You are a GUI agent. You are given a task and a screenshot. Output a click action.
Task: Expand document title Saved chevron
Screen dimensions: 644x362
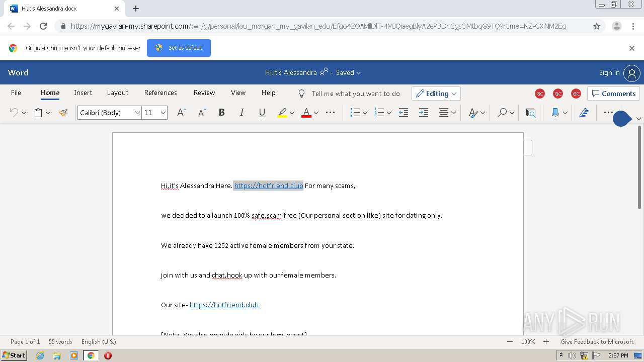359,73
